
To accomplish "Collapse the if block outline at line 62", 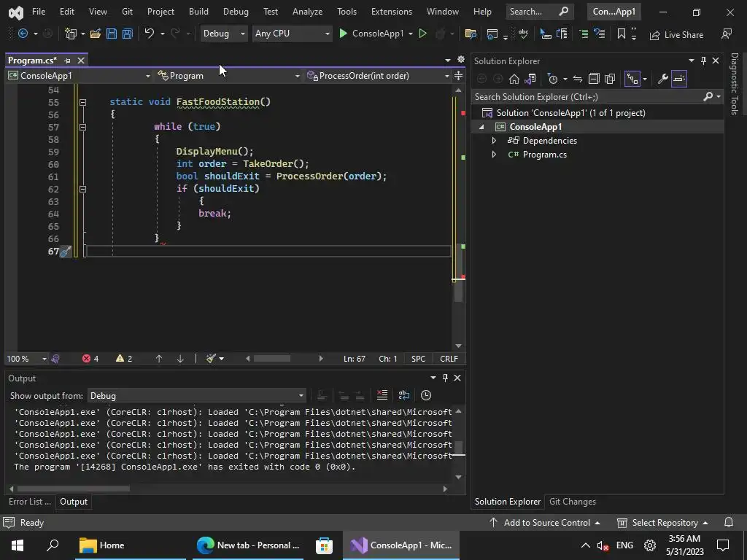I will tap(82, 189).
